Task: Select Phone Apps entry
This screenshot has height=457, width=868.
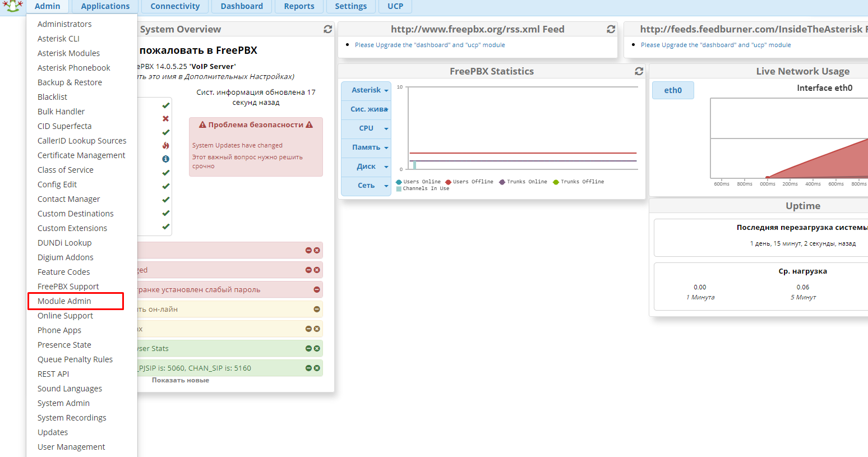Action: (59, 330)
